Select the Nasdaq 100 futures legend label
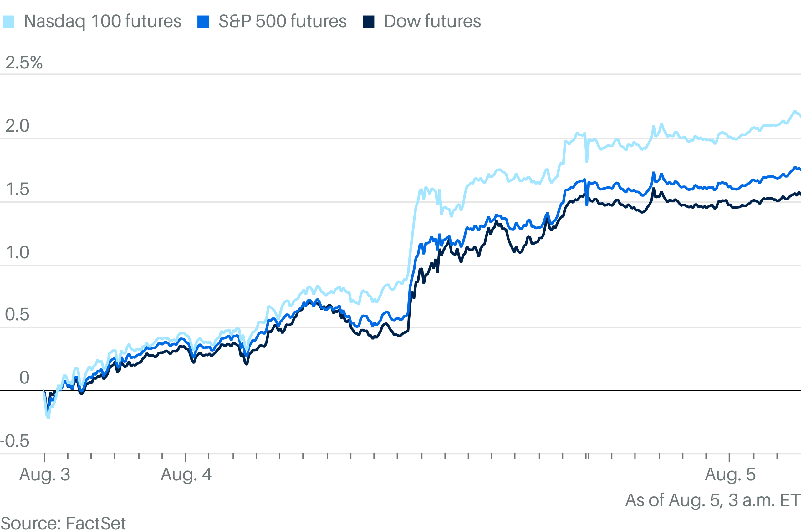 pyautogui.click(x=103, y=22)
